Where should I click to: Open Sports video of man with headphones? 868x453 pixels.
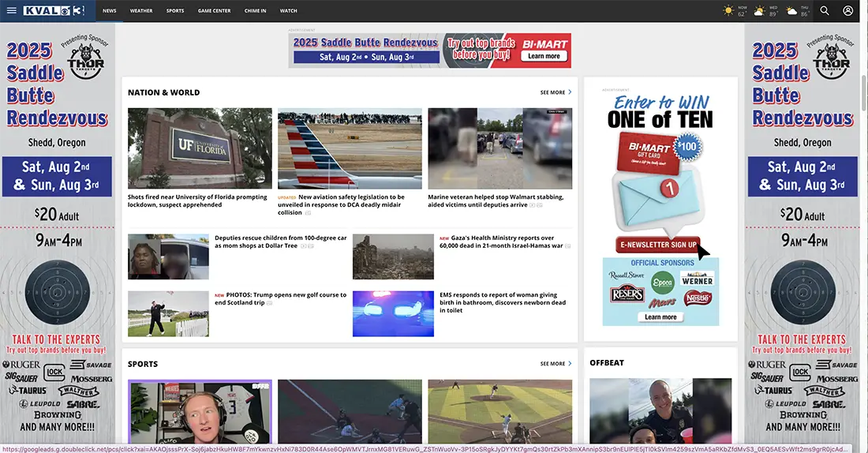pyautogui.click(x=200, y=411)
